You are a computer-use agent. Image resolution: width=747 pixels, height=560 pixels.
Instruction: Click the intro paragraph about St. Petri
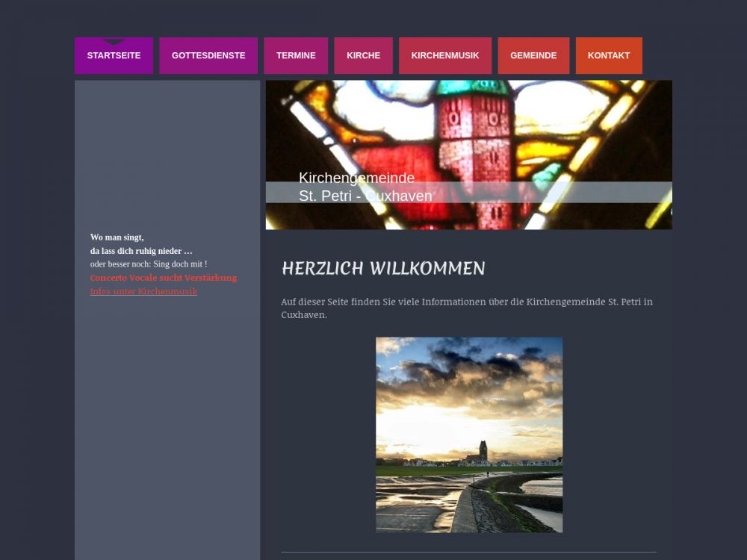pyautogui.click(x=467, y=308)
